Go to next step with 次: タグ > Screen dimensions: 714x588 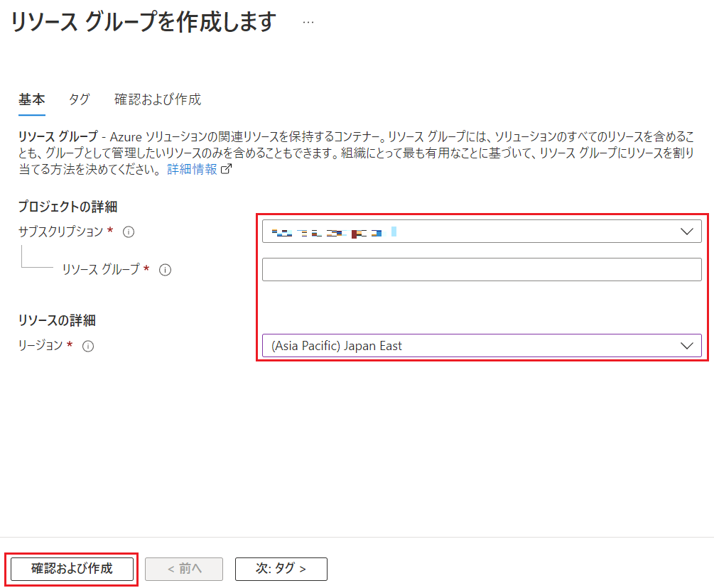click(281, 569)
